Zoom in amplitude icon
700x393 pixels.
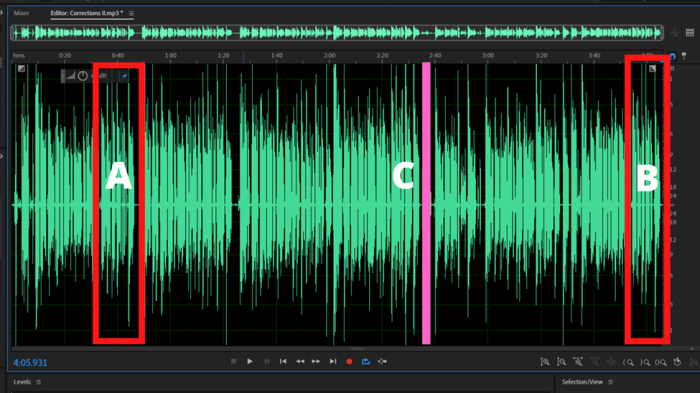[x=545, y=362]
